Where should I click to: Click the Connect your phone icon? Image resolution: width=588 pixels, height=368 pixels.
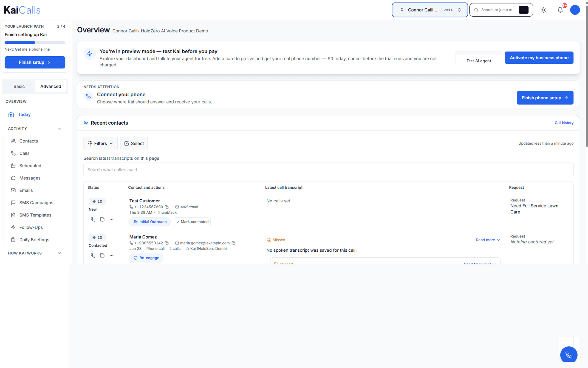pos(88,96)
